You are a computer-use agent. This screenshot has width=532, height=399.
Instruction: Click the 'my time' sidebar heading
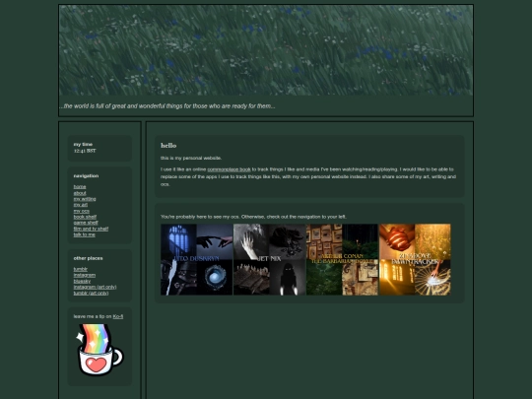coord(83,144)
